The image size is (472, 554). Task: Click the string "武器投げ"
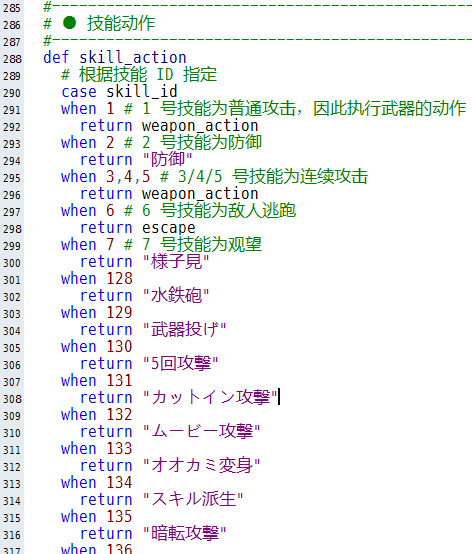tap(184, 329)
